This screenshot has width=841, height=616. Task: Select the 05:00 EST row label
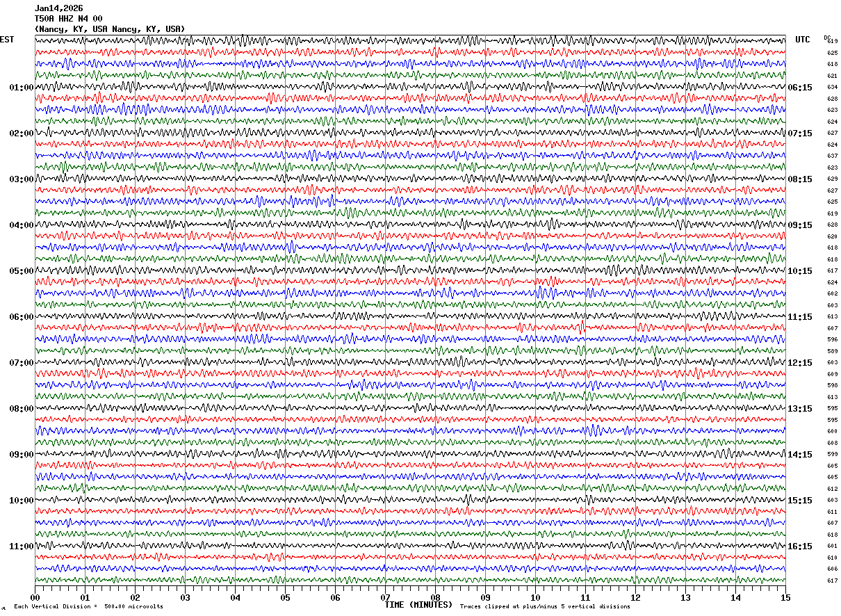[x=22, y=271]
